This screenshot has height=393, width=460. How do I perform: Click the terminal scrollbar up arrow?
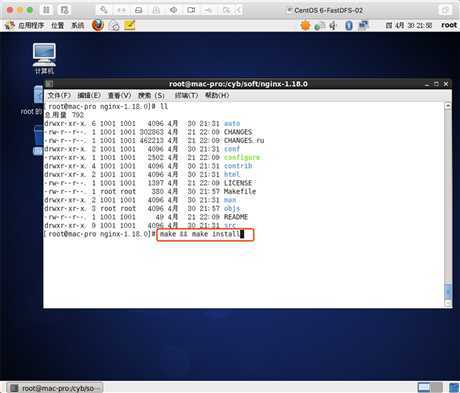coord(448,106)
